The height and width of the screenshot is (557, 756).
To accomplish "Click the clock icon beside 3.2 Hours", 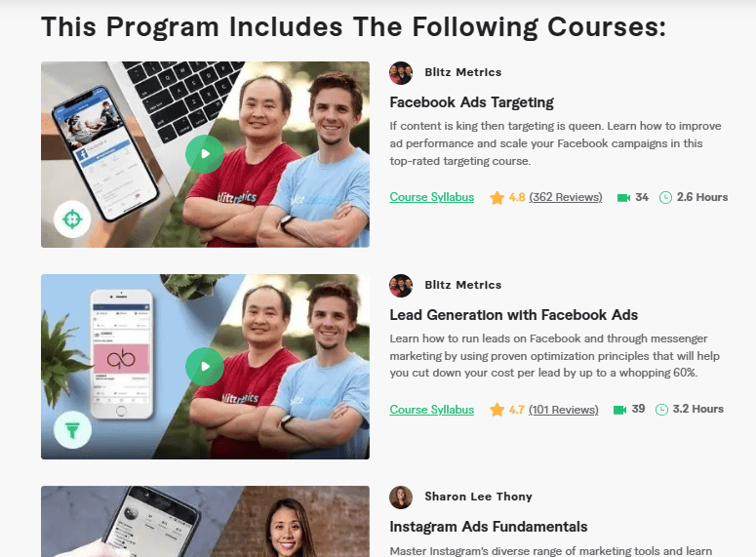I will [661, 410].
